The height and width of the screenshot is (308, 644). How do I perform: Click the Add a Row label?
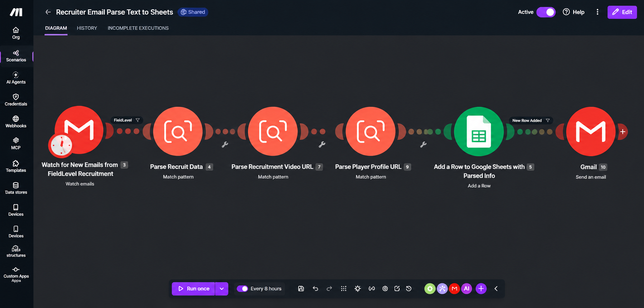479,186
